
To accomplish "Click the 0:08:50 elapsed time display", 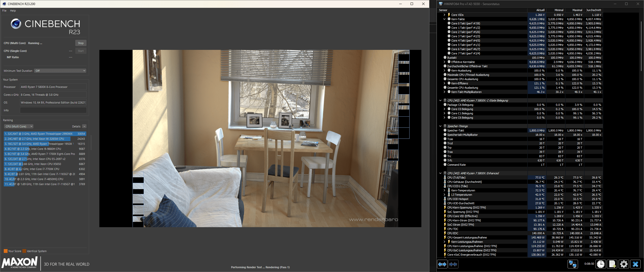I will [589, 264].
